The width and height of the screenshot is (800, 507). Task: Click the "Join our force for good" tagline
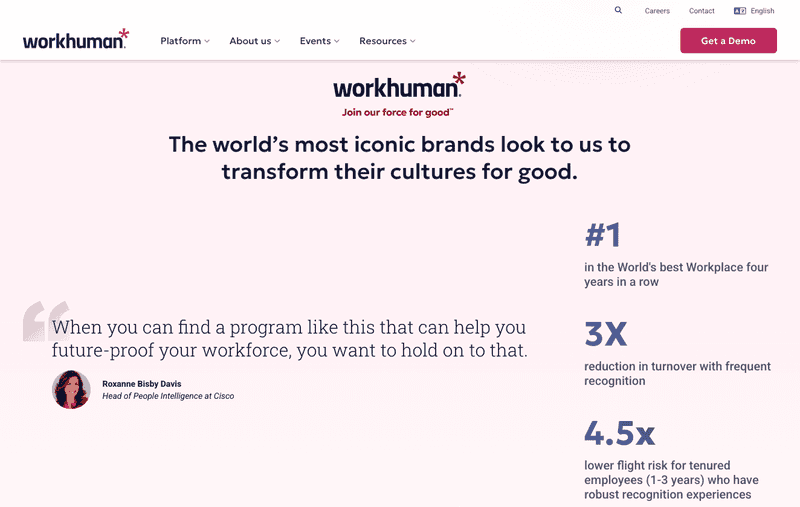point(397,112)
